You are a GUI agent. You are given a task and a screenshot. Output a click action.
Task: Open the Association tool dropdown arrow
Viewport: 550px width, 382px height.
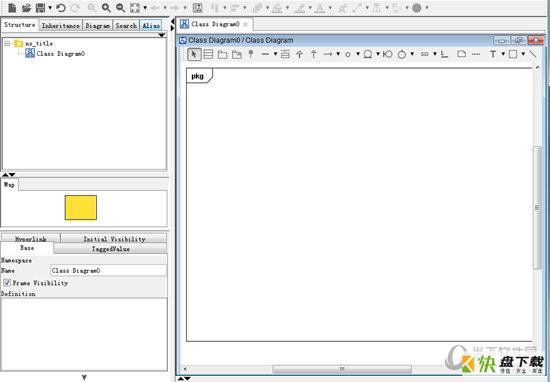click(276, 54)
